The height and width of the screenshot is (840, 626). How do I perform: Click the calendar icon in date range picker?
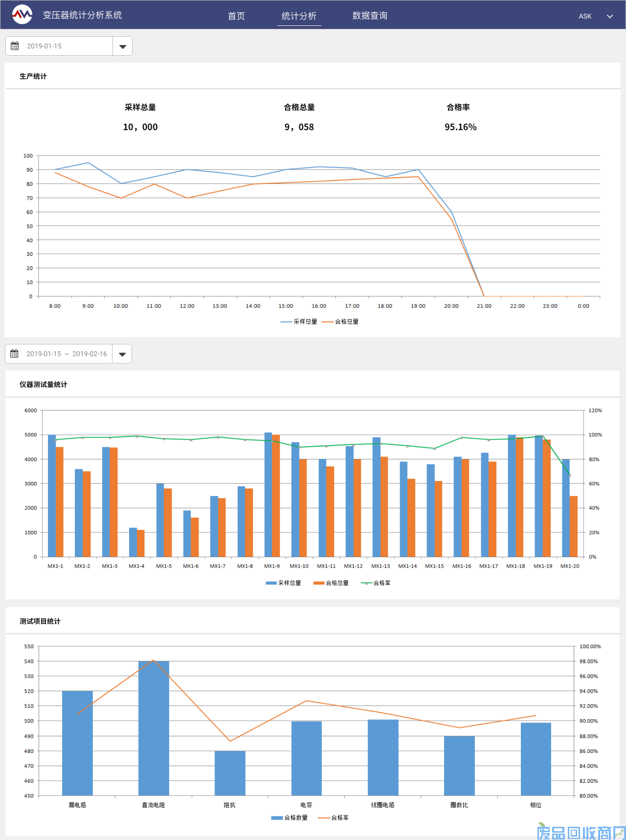[x=14, y=354]
